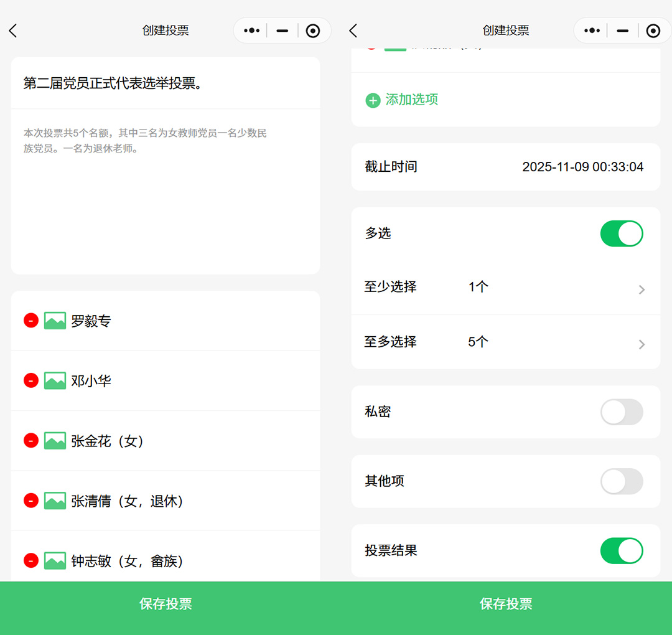
Task: Go back using left panel back arrow
Action: click(13, 31)
